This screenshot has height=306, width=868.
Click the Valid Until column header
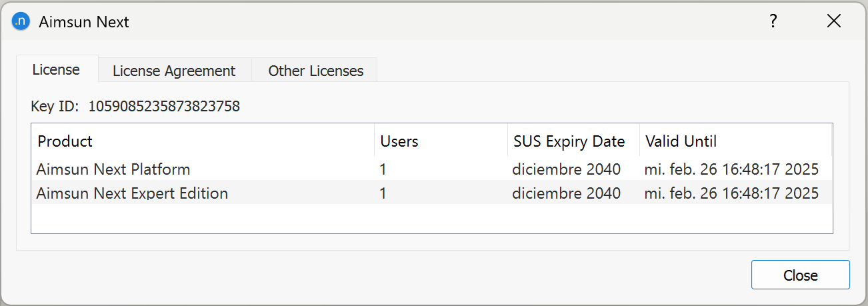pyautogui.click(x=681, y=141)
